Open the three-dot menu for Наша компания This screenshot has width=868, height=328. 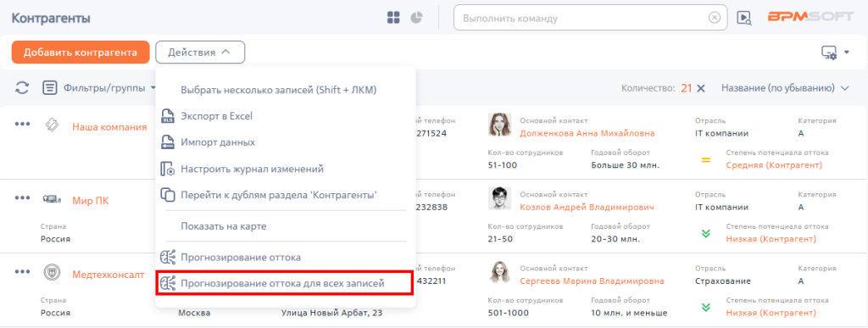pyautogui.click(x=22, y=124)
